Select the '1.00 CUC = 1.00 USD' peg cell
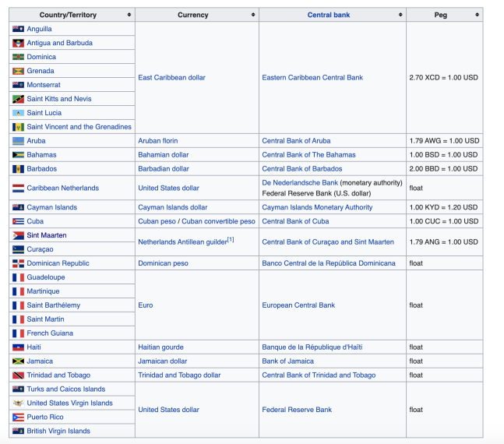 [444, 221]
